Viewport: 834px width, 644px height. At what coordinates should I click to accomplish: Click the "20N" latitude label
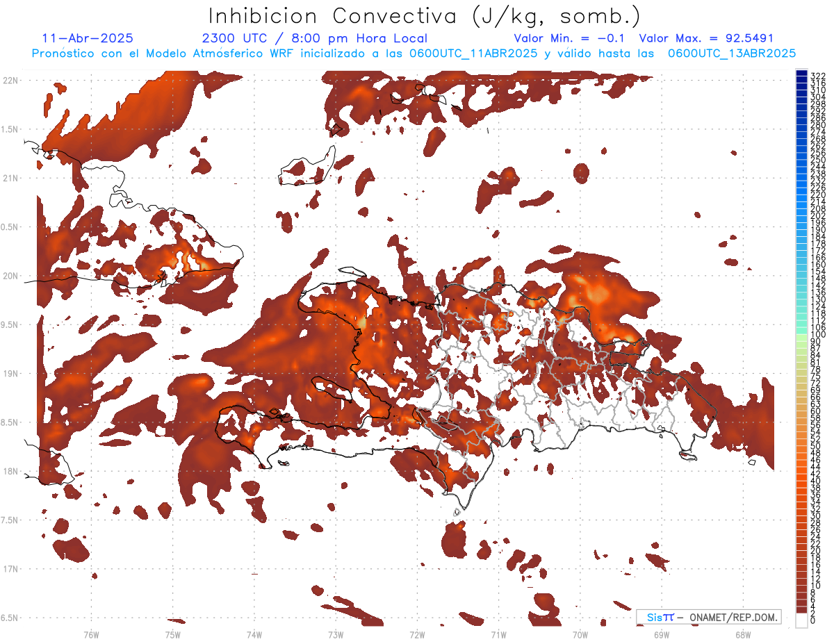pyautogui.click(x=10, y=276)
